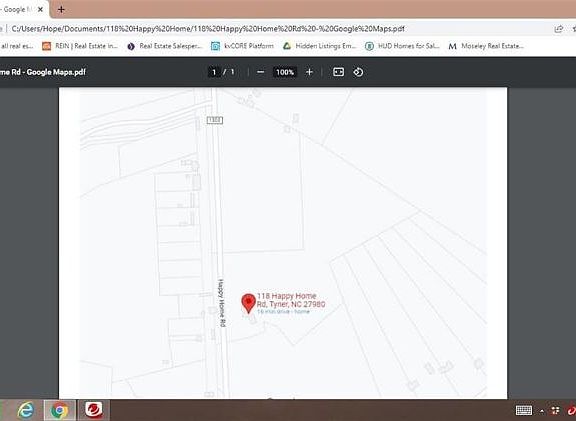Screen dimensions: 576x421
Task: Open HUD Homes for Sale bookmark
Action: pyautogui.click(x=402, y=46)
